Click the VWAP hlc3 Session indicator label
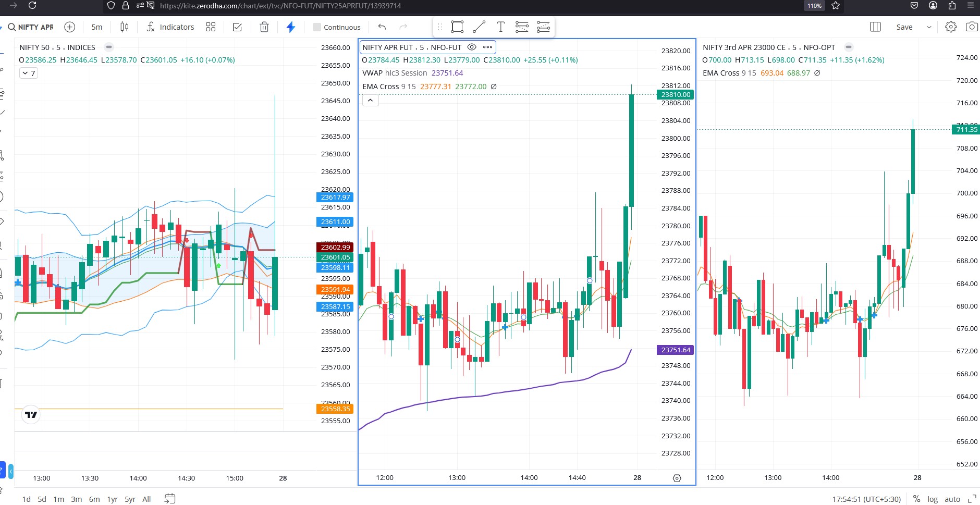The image size is (980, 505). (x=395, y=73)
